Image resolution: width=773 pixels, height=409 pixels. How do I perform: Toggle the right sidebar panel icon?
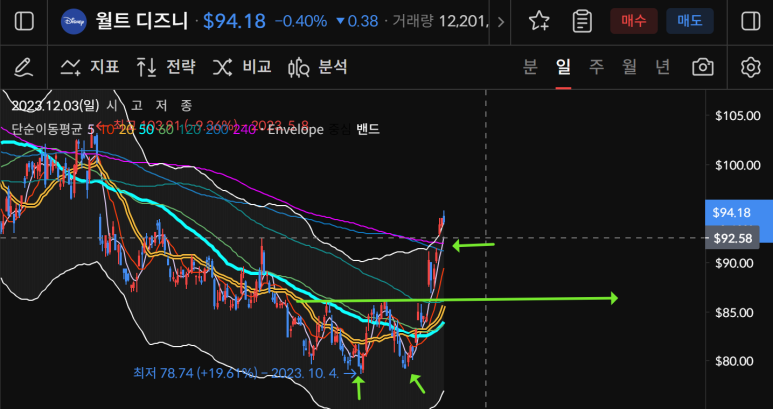750,21
